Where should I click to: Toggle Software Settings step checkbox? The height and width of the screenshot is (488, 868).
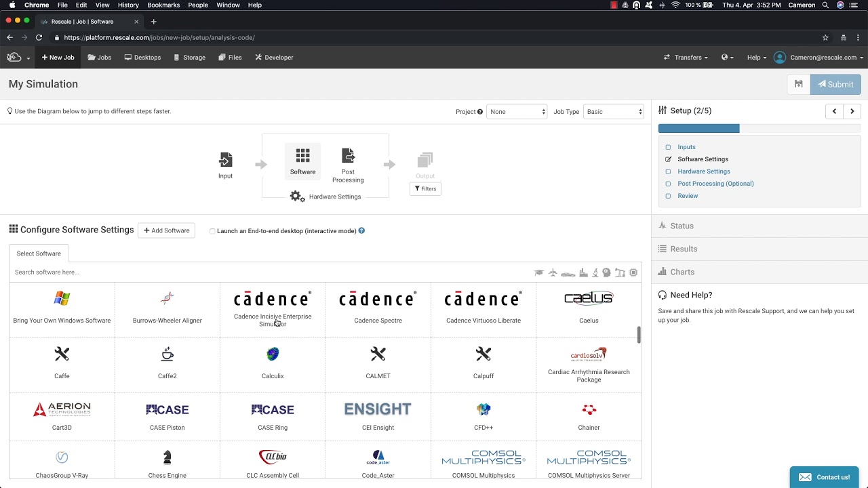click(668, 159)
